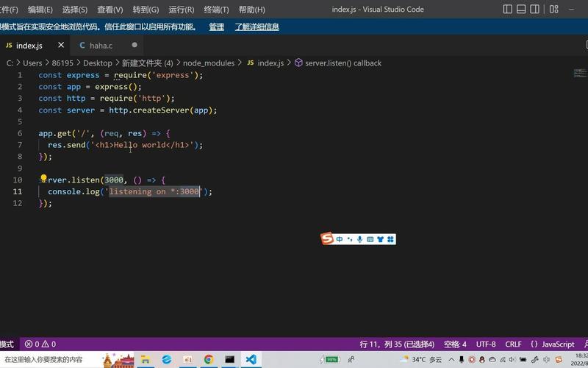This screenshot has height=368, width=588.
Task: Open the Edge browser on the taskbar
Action: [167, 359]
